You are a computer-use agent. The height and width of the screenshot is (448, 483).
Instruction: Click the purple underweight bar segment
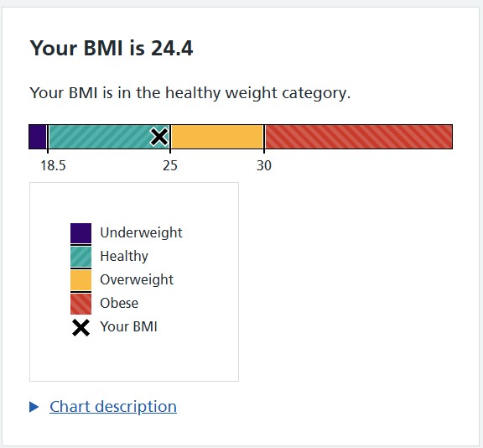tap(37, 137)
